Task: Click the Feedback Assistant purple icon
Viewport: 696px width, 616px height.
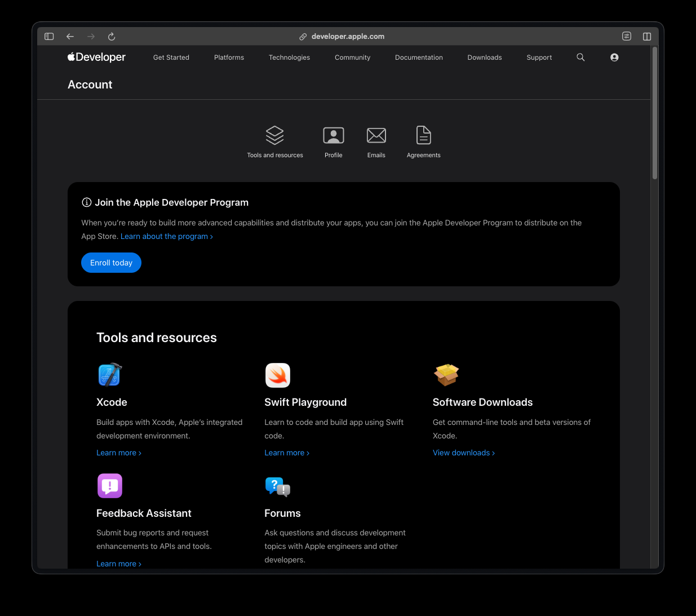Action: tap(110, 486)
